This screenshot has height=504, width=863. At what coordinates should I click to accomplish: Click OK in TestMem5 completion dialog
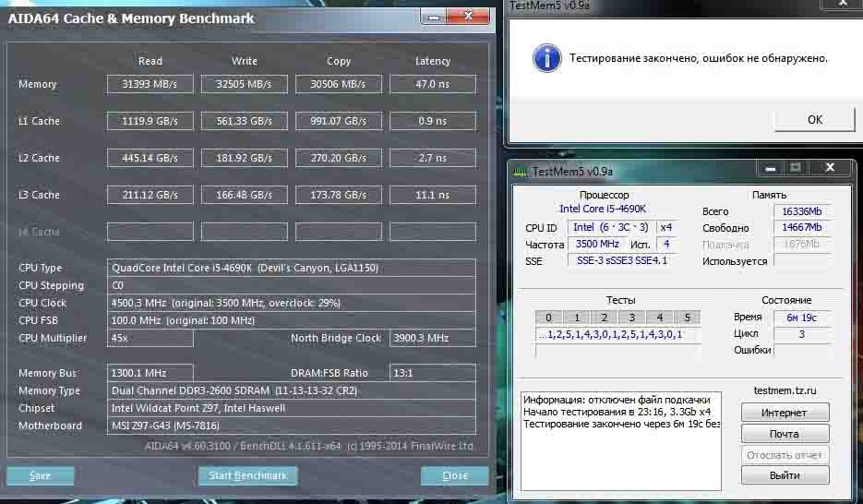click(815, 119)
